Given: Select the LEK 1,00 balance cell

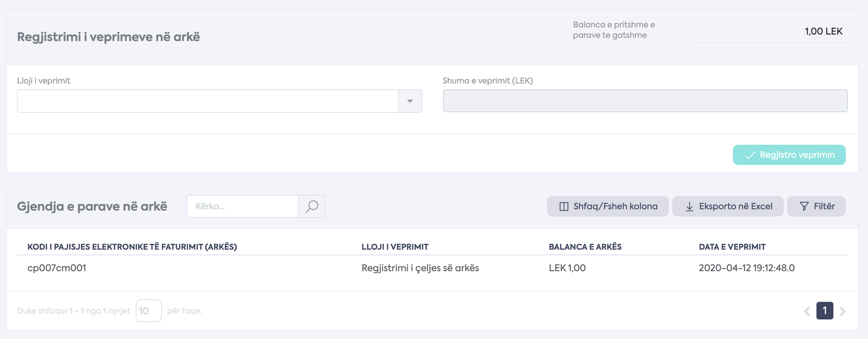Looking at the screenshot, I should tap(567, 268).
